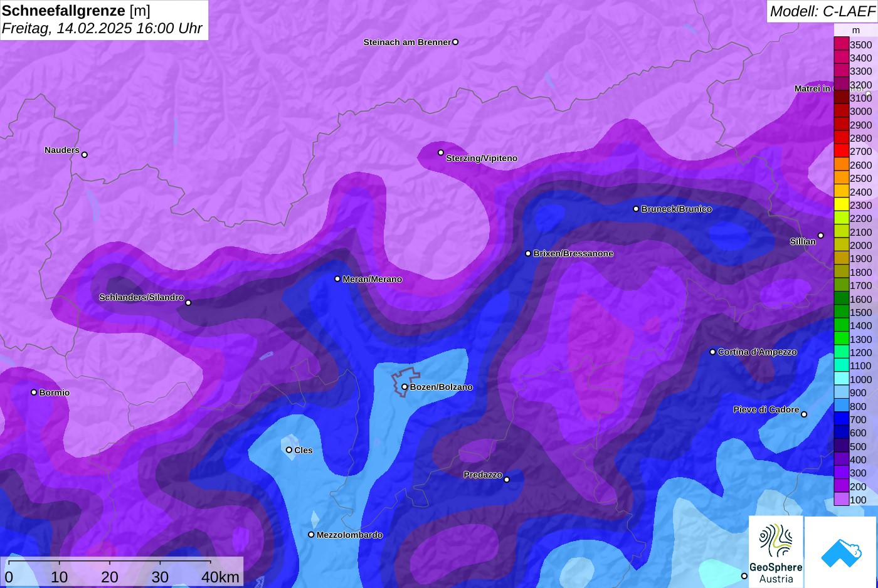Click the Bozen/Bolzano text label
This screenshot has height=588, width=878.
click(442, 387)
